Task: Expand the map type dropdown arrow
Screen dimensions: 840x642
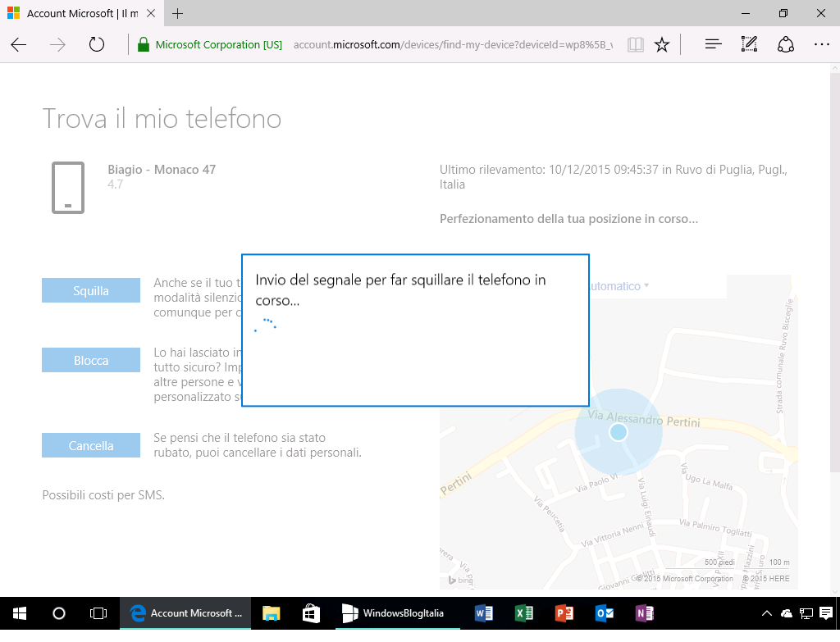Action: pos(646,286)
